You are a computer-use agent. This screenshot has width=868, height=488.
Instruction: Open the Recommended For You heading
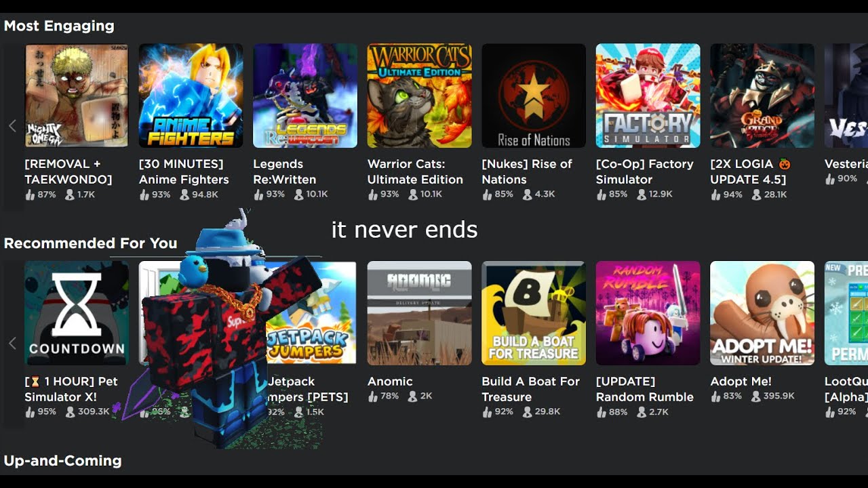click(90, 243)
